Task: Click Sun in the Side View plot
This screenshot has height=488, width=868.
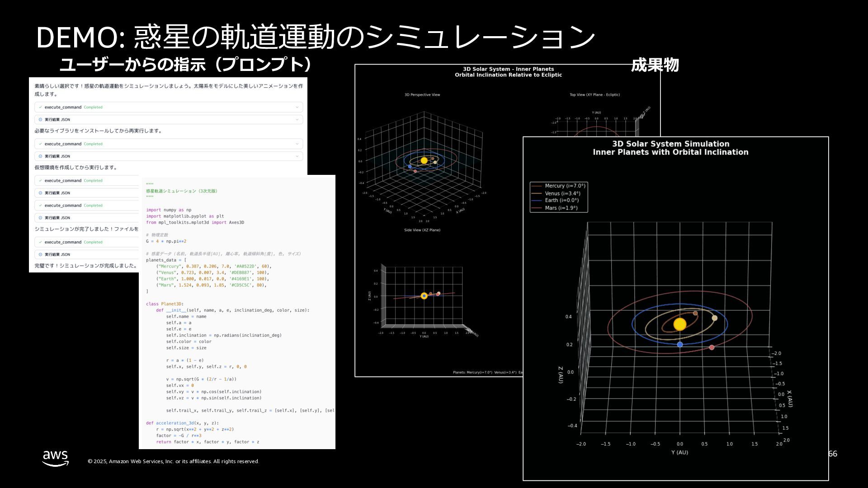Action: pos(424,296)
